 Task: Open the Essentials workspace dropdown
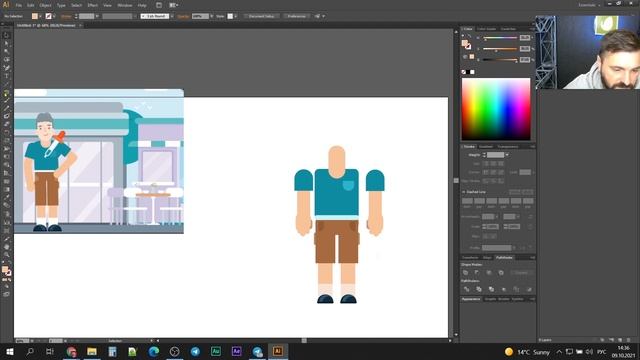click(x=589, y=5)
